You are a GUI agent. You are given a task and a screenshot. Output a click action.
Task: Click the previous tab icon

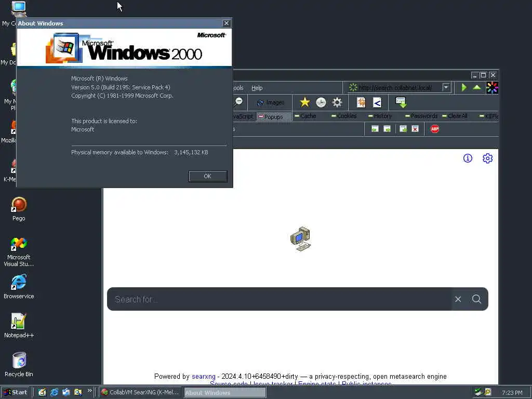pyautogui.click(x=375, y=129)
